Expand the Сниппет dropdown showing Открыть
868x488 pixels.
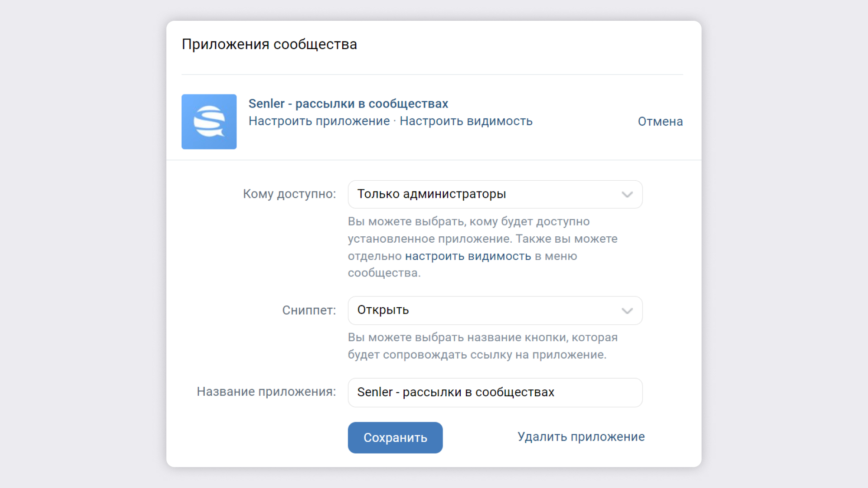[x=495, y=310]
